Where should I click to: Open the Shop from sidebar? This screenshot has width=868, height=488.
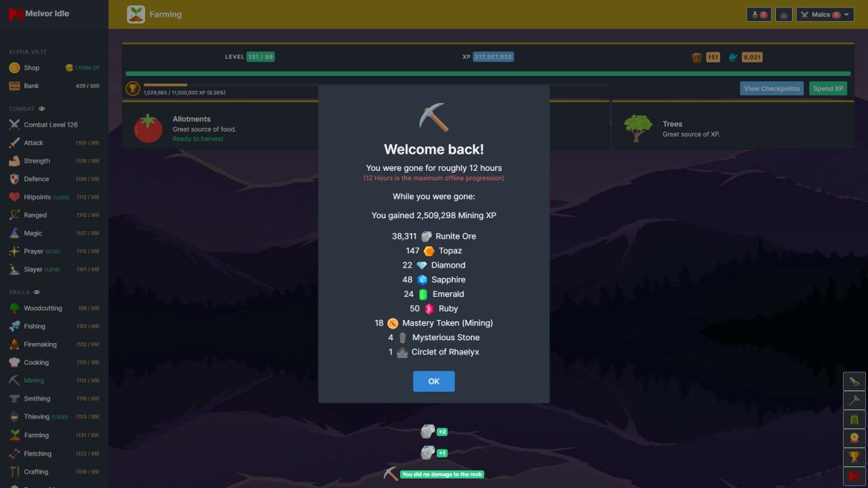click(31, 68)
